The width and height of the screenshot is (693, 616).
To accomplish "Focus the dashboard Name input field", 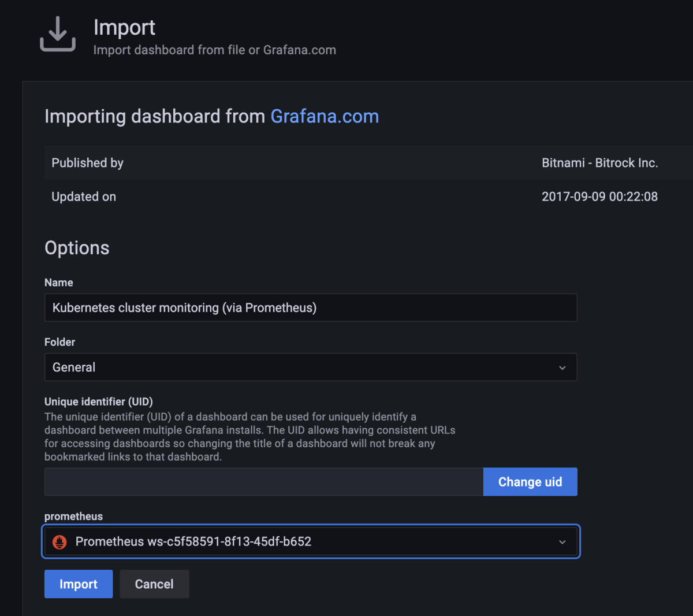I will pyautogui.click(x=311, y=307).
